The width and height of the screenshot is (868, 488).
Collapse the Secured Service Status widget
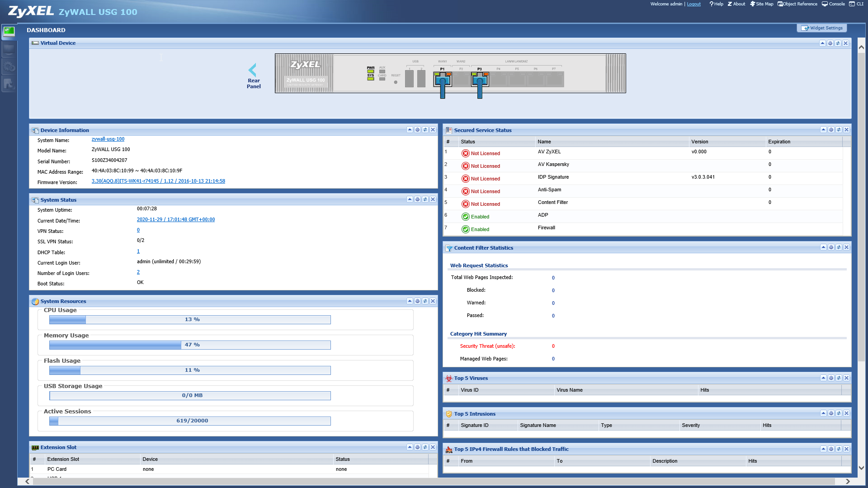click(x=823, y=130)
